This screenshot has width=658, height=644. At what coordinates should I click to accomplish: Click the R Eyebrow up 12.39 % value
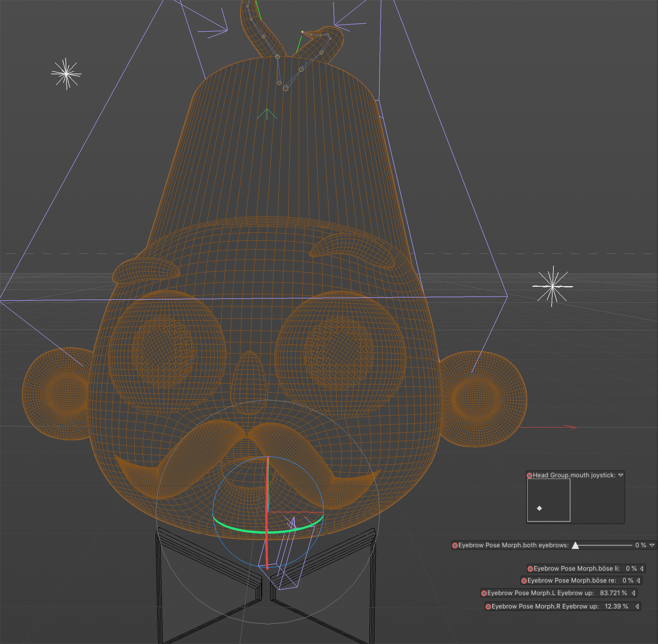tap(616, 606)
